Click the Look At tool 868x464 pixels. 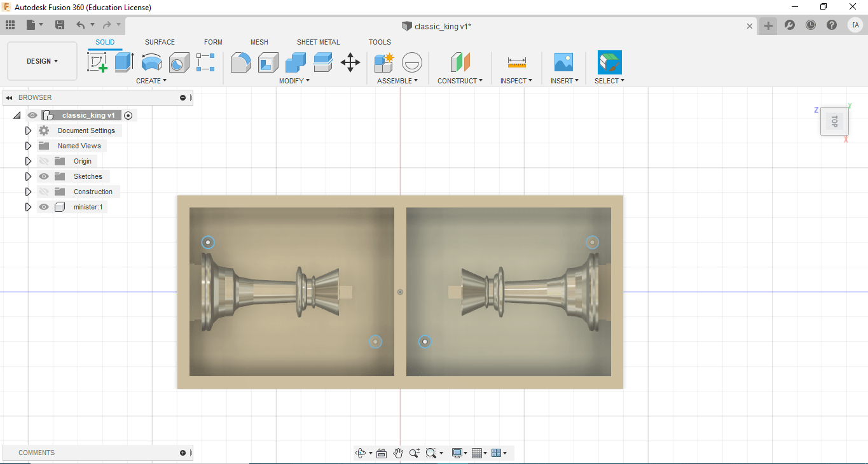point(382,453)
